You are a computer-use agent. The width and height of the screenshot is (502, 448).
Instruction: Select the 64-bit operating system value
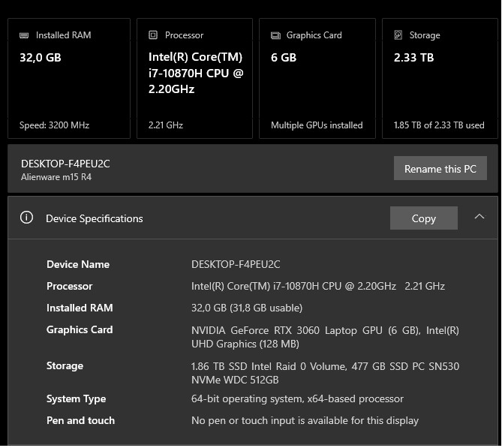click(x=297, y=399)
